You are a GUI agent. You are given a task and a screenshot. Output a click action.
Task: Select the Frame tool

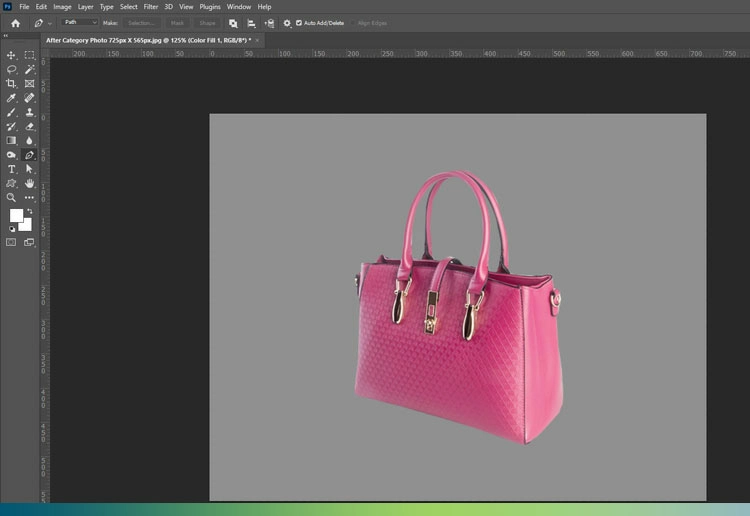tap(30, 84)
